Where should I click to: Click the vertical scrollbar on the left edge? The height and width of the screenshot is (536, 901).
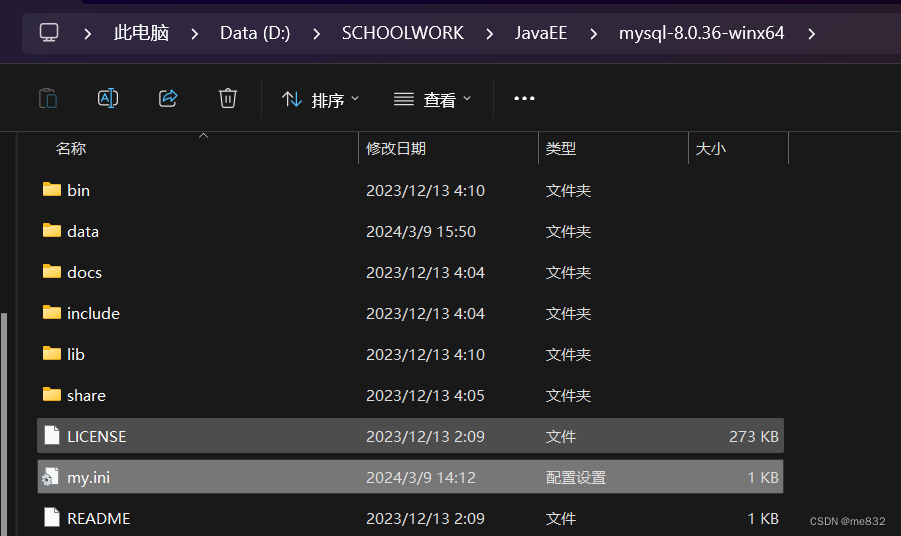tap(4, 424)
